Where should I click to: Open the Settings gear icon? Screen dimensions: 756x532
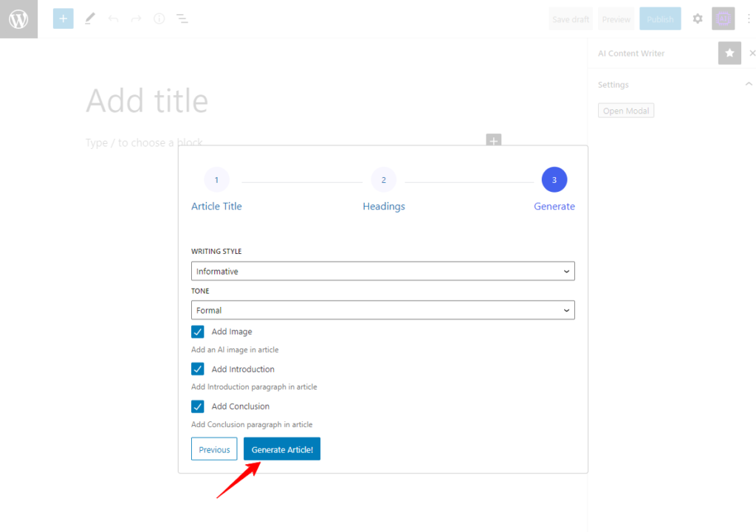click(697, 19)
